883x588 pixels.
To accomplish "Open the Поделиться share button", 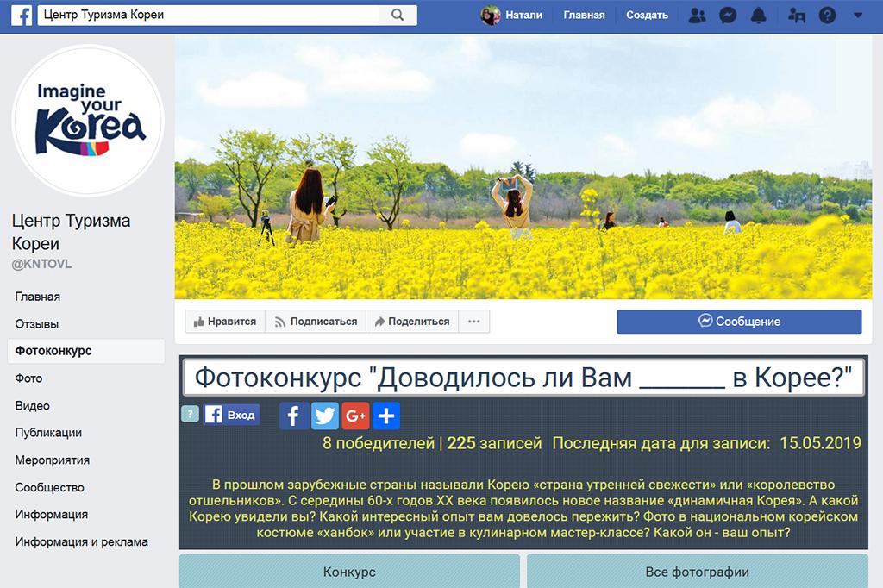I will tap(411, 322).
